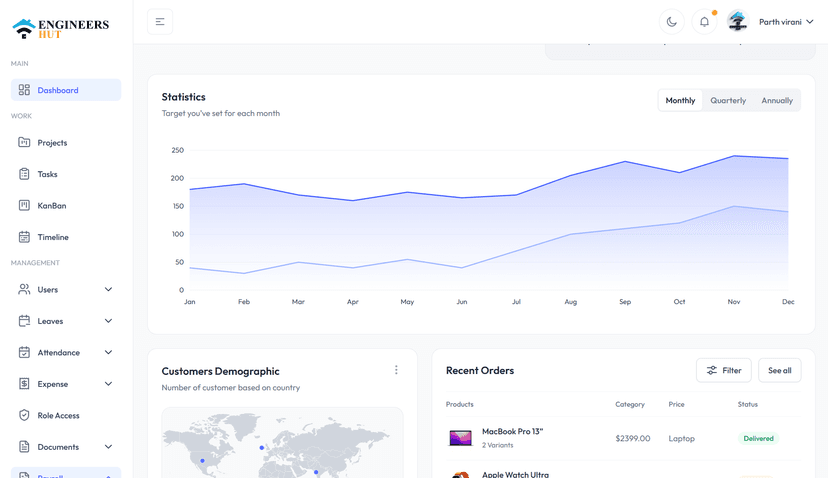
Task: Select the Dashboard menu item
Action: coord(66,90)
